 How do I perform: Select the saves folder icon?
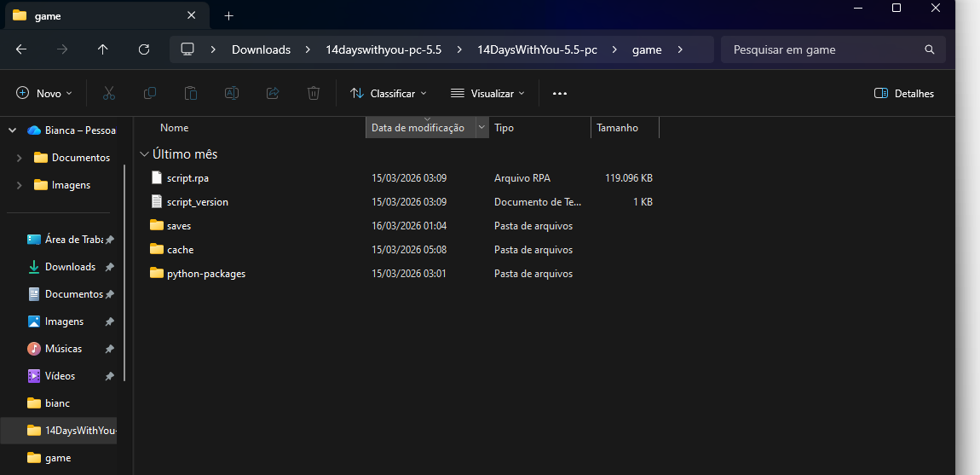tap(157, 225)
